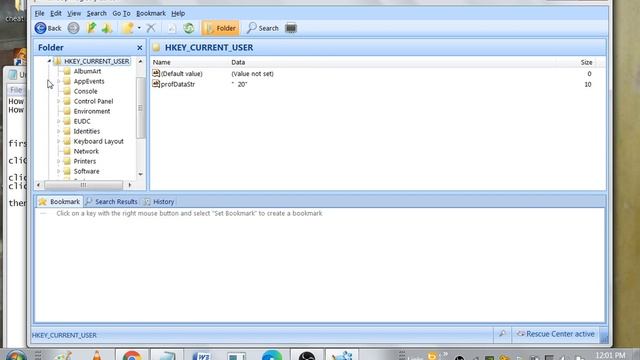Image resolution: width=640 pixels, height=360 pixels.
Task: Click the tree panel scroll-up arrow
Action: click(x=140, y=62)
